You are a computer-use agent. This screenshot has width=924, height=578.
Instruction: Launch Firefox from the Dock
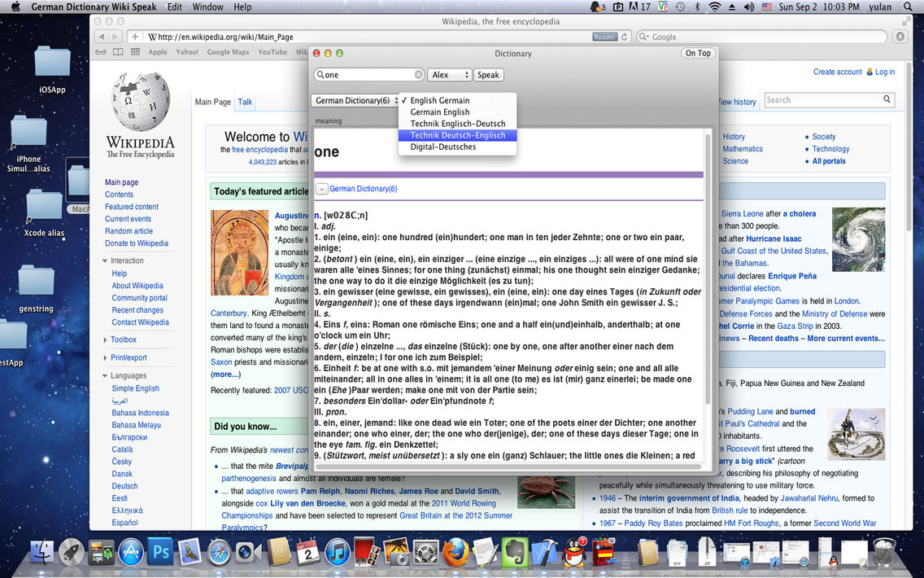(x=455, y=551)
